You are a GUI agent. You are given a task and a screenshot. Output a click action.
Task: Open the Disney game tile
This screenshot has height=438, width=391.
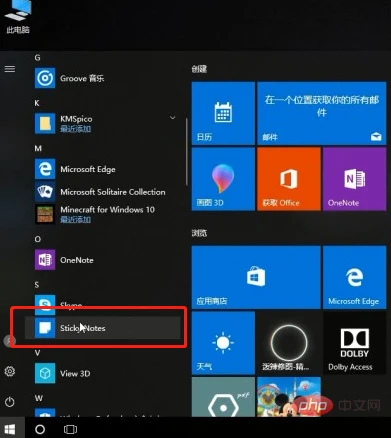coord(289,397)
